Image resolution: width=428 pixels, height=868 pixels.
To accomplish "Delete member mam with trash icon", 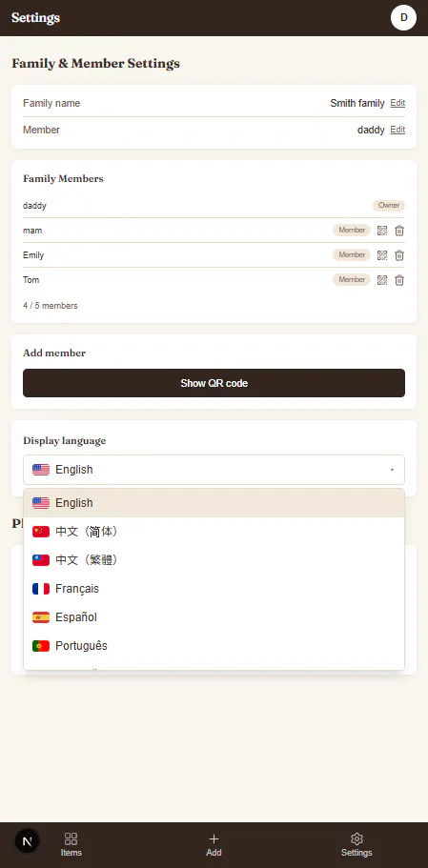I will pos(399,231).
